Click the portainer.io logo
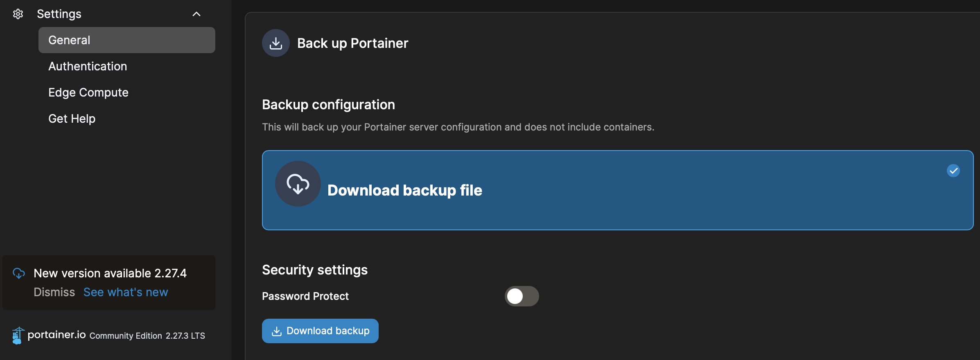 [49, 335]
